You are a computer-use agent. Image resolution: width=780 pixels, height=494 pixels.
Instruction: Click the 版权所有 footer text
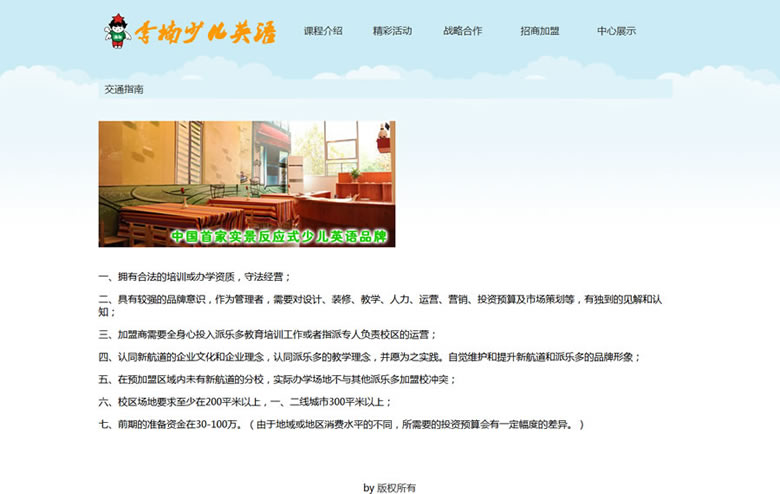389,488
